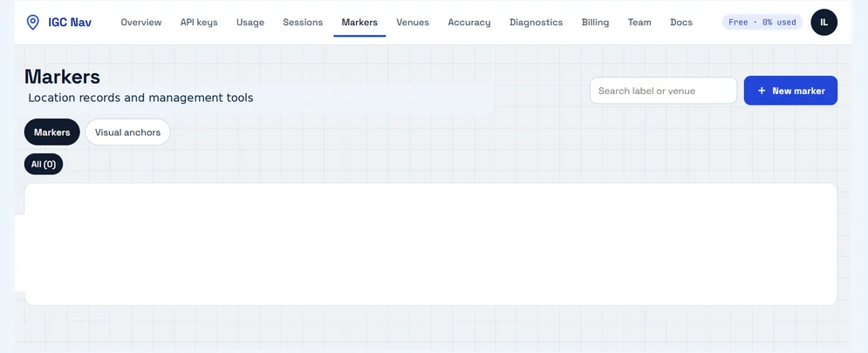Go to the Team tab
868x353 pixels.
(639, 22)
